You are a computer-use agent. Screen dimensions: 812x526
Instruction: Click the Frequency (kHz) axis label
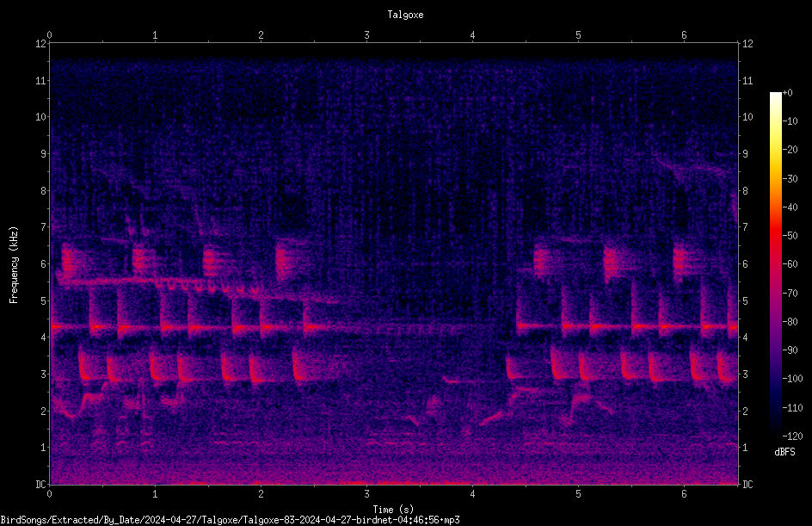tap(14, 265)
